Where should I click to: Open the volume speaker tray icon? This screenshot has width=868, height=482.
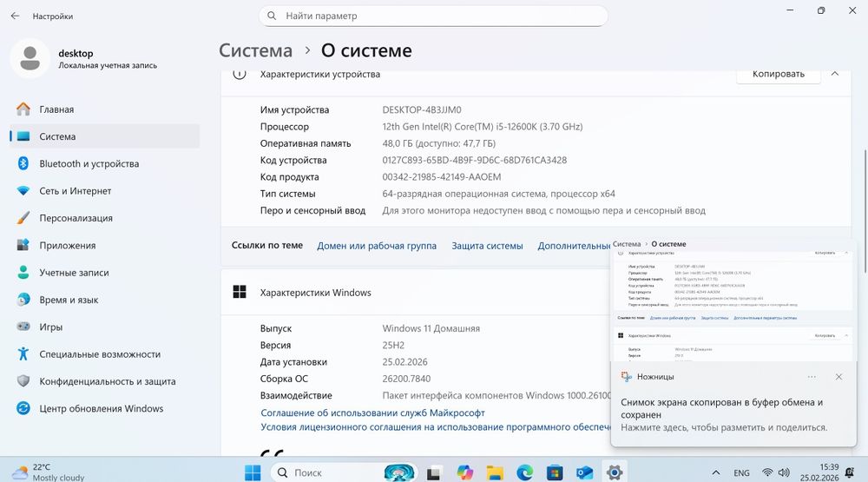784,472
